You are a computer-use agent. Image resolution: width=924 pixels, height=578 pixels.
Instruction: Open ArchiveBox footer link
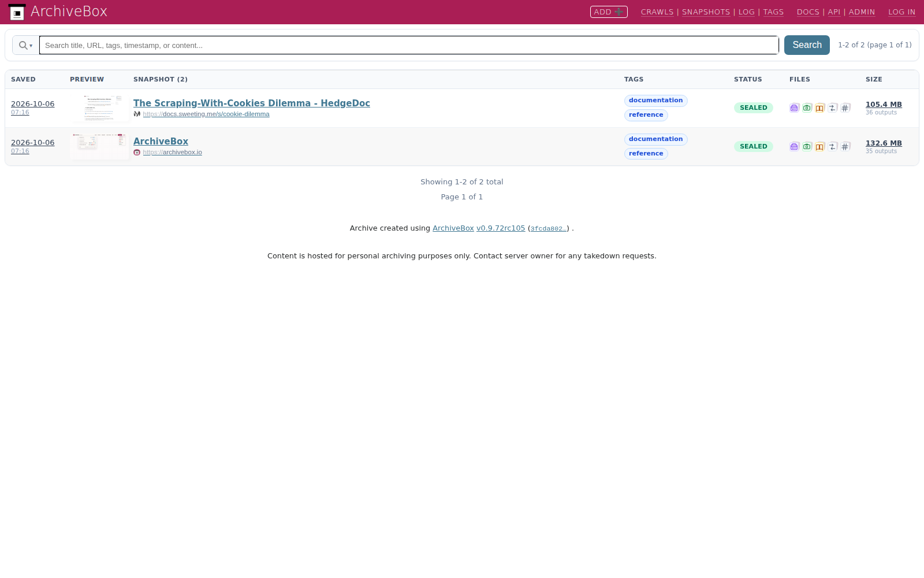[453, 228]
